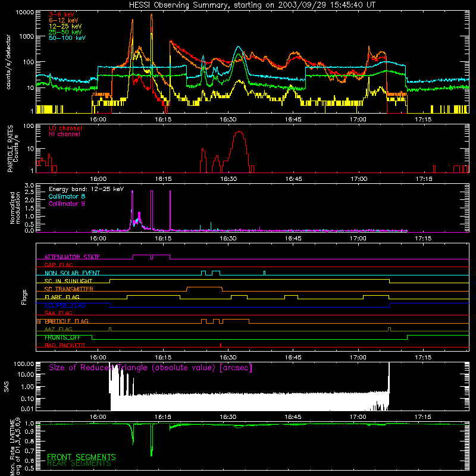Click the REAR SEGMENTS legend label
The image size is (476, 476).
(x=79, y=464)
